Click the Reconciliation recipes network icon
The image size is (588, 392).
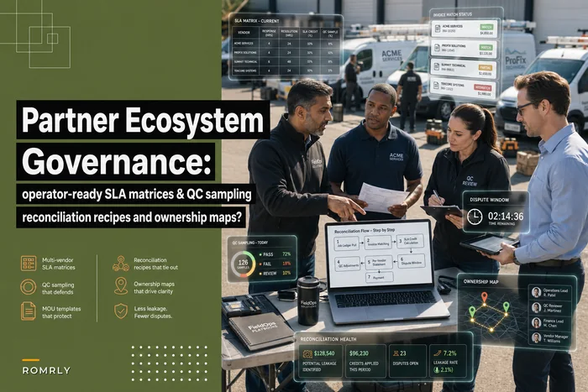click(121, 264)
